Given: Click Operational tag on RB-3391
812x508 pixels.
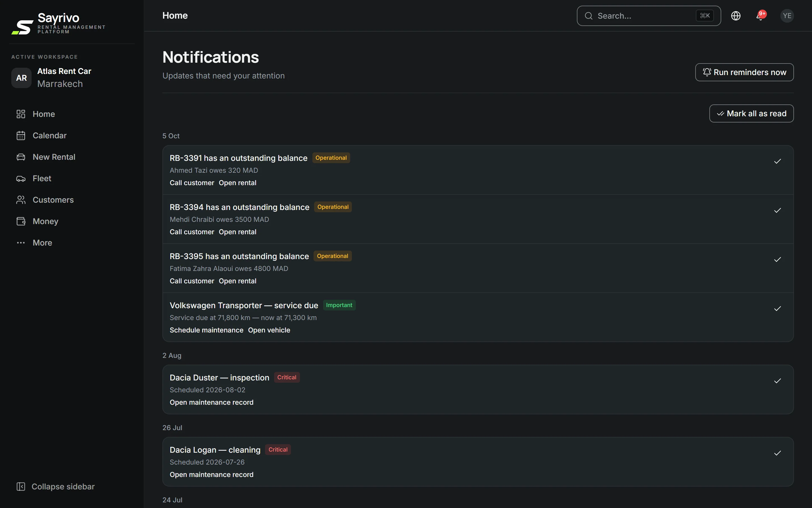Looking at the screenshot, I should 331,158.
